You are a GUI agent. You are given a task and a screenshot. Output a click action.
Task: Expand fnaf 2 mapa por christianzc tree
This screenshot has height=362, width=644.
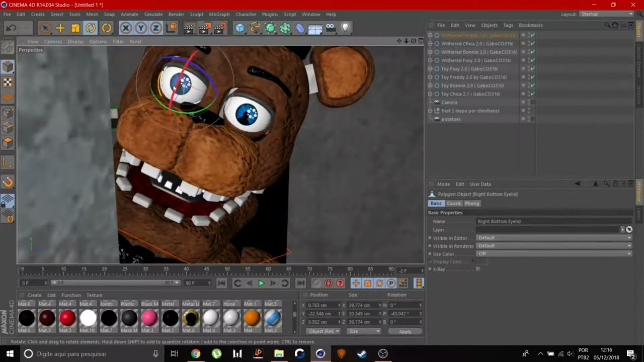pos(430,111)
